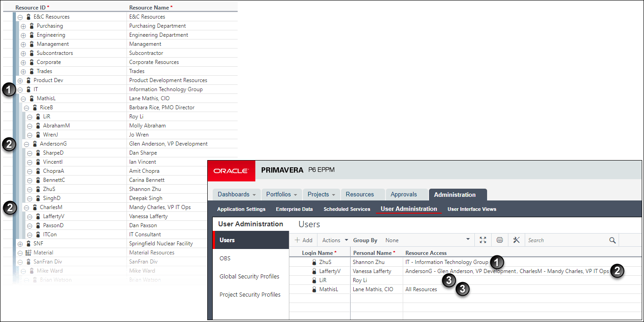Open the Portfolios tab
The height and width of the screenshot is (322, 644).
tap(282, 195)
